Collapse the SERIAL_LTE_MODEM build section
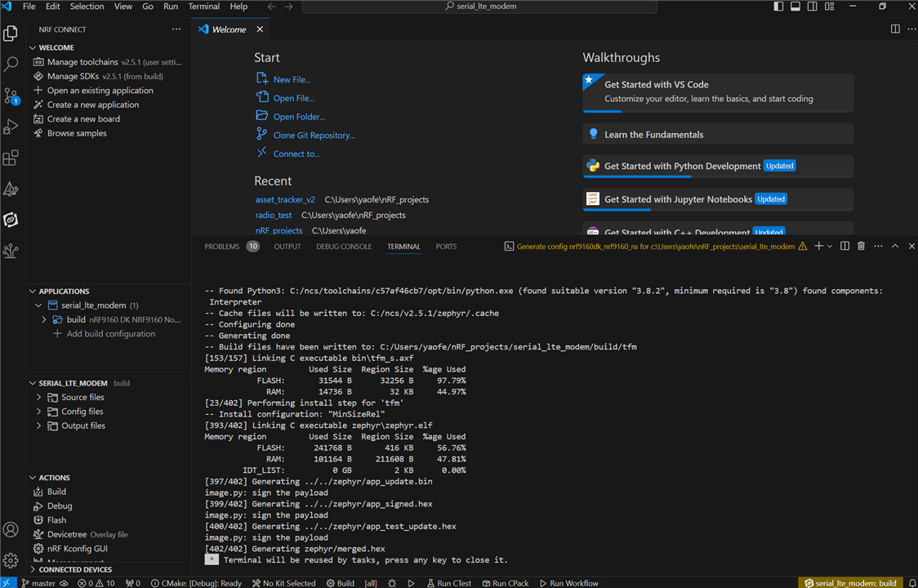The image size is (918, 588). [x=33, y=383]
